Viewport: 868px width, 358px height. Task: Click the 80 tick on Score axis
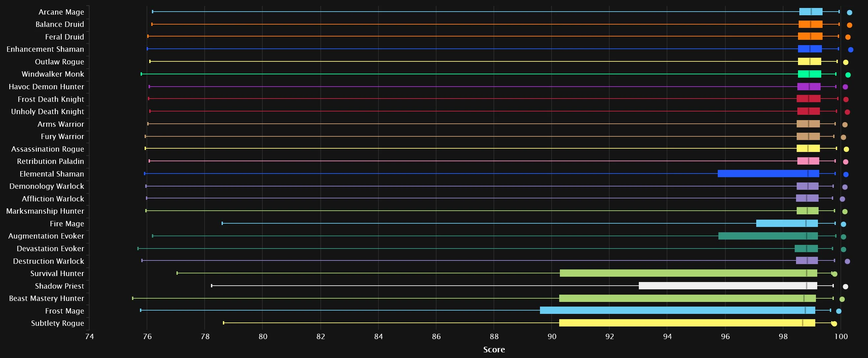tap(263, 336)
